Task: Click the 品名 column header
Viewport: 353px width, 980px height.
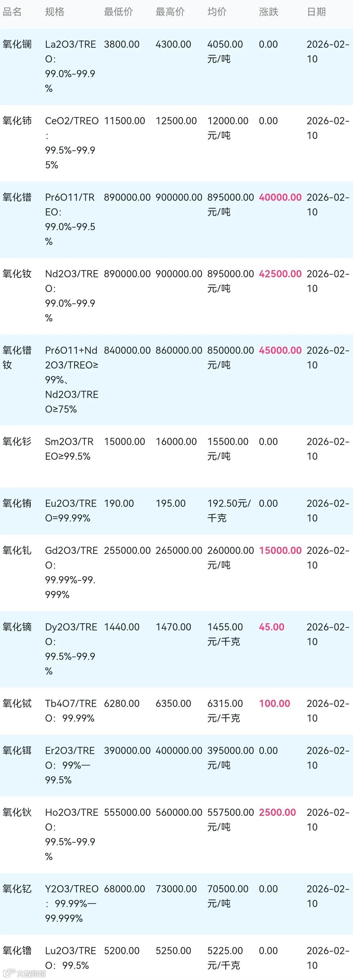Action: point(12,12)
